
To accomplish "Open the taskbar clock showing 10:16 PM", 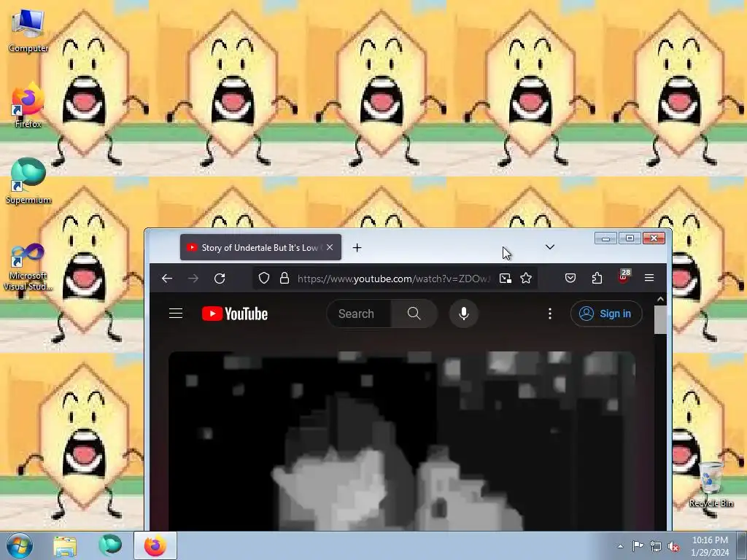I will tap(710, 546).
